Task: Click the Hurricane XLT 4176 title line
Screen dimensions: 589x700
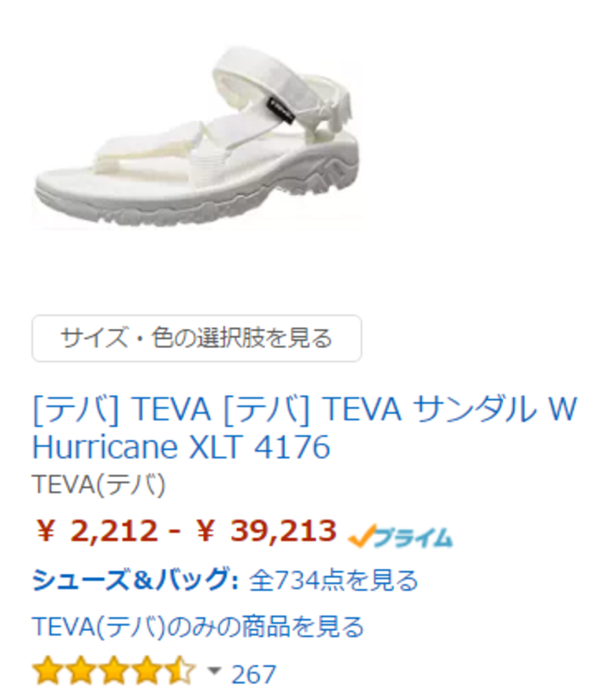Action: click(181, 447)
